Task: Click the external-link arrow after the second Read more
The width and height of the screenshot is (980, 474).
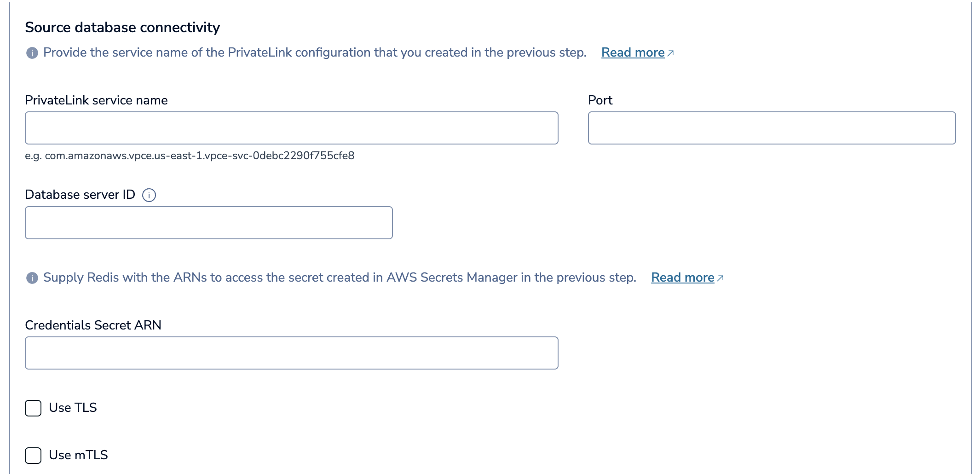Action: (x=720, y=278)
